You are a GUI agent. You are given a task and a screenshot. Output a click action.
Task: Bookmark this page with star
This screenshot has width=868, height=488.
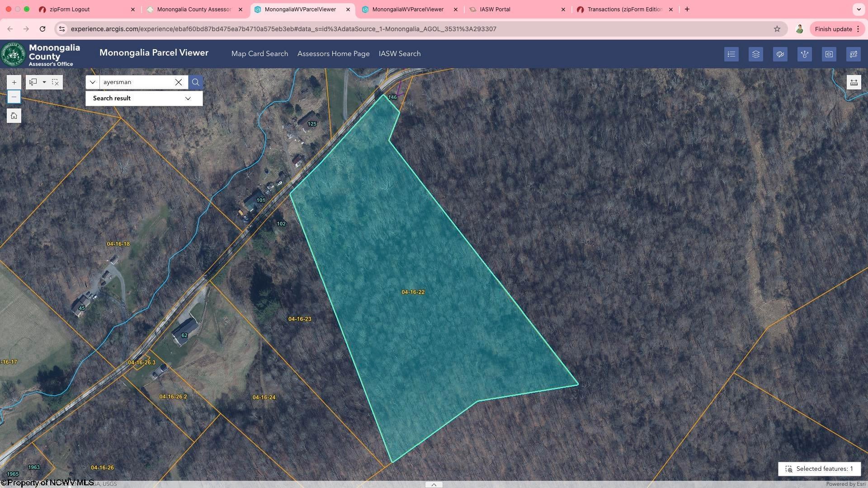(777, 29)
